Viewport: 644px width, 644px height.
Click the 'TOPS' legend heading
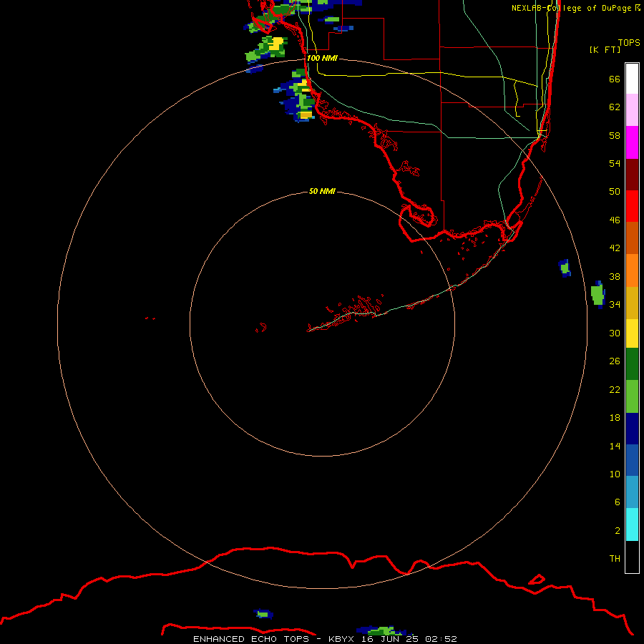tap(629, 42)
